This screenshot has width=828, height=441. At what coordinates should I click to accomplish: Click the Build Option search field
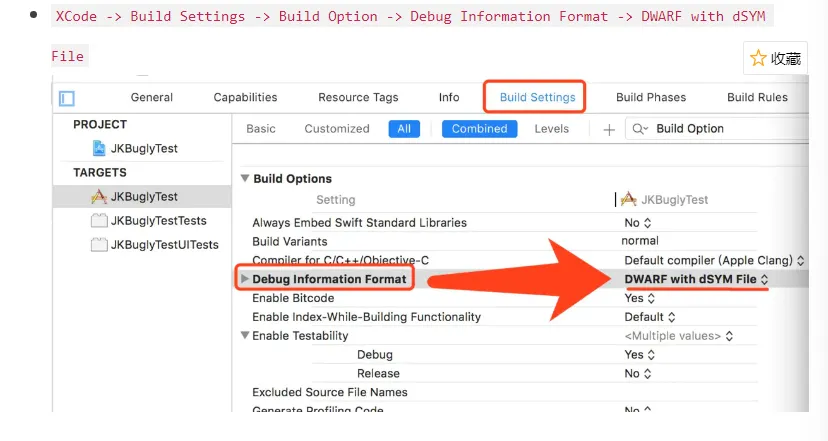[x=719, y=129]
